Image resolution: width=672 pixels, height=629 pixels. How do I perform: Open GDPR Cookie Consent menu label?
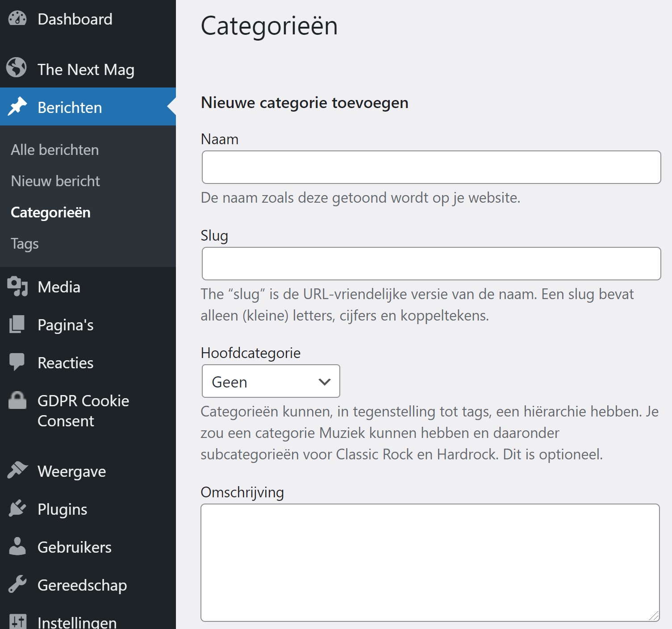pyautogui.click(x=83, y=411)
